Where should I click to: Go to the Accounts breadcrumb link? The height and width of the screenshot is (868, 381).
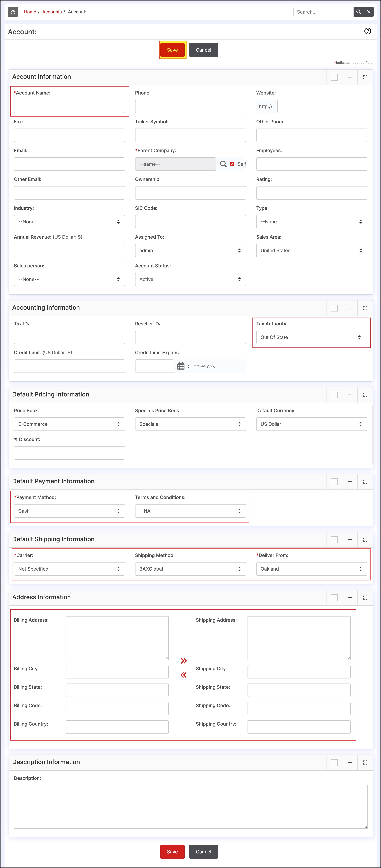(x=52, y=12)
